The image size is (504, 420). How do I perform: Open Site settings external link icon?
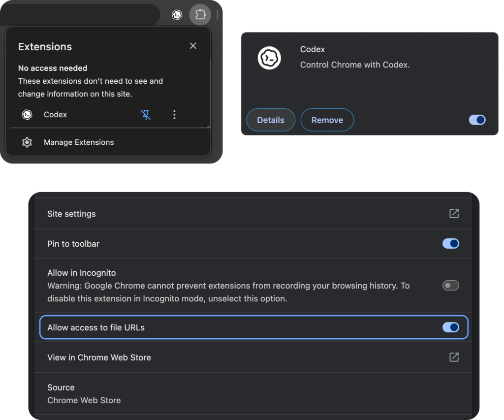point(454,214)
